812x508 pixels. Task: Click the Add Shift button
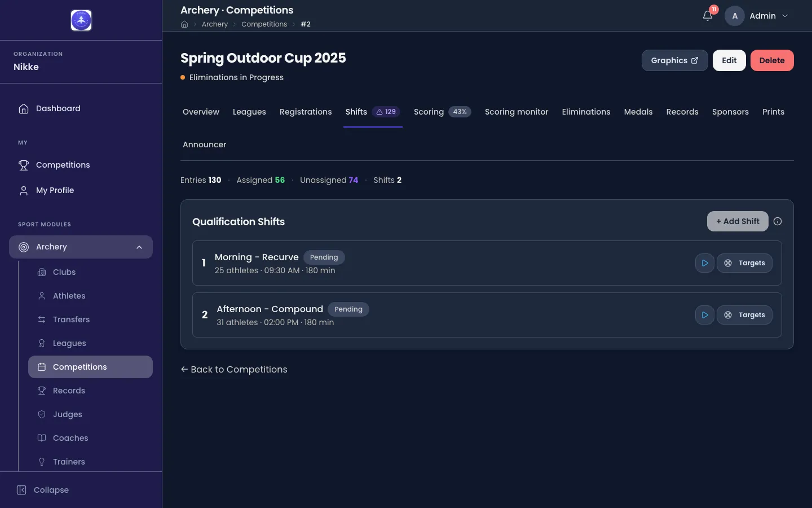738,221
